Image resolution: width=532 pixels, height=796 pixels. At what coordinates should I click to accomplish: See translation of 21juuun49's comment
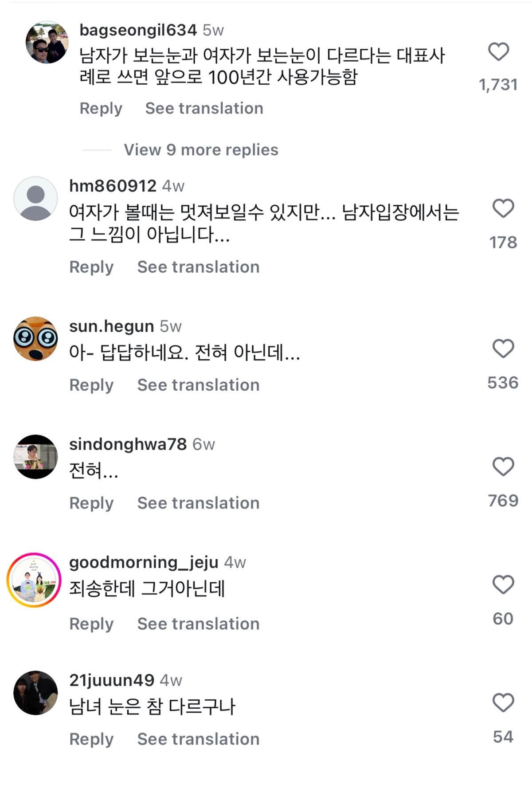[x=197, y=738]
